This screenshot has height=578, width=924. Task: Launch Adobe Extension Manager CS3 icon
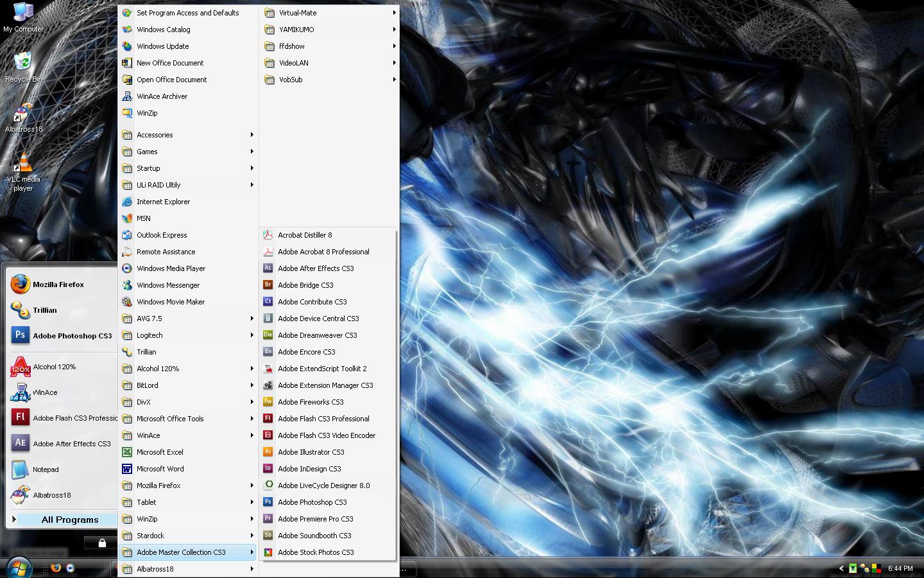[268, 385]
